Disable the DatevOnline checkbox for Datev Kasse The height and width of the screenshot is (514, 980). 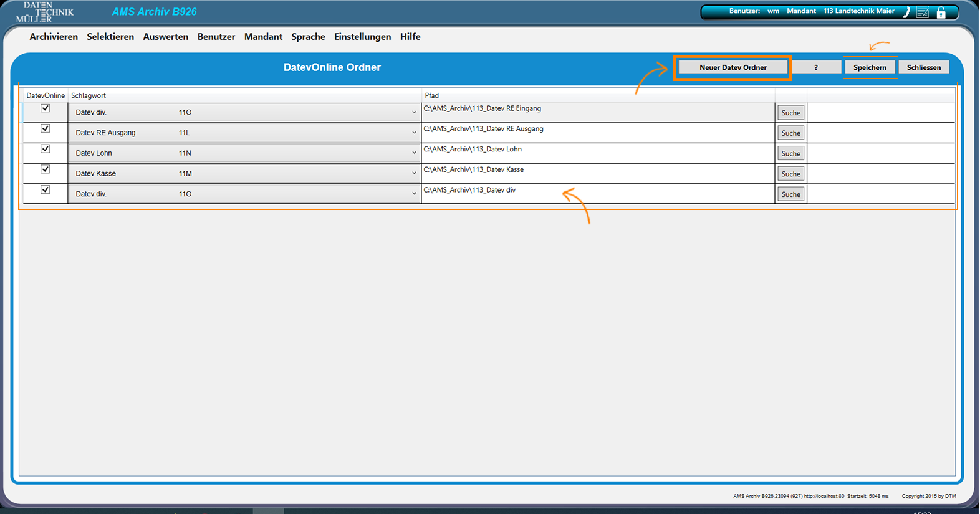pos(45,169)
